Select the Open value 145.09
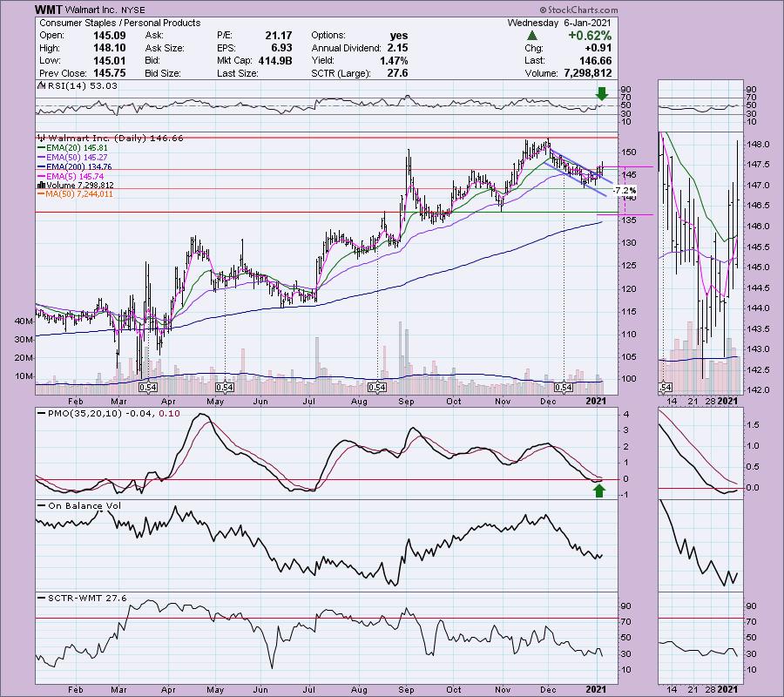 tap(110, 36)
